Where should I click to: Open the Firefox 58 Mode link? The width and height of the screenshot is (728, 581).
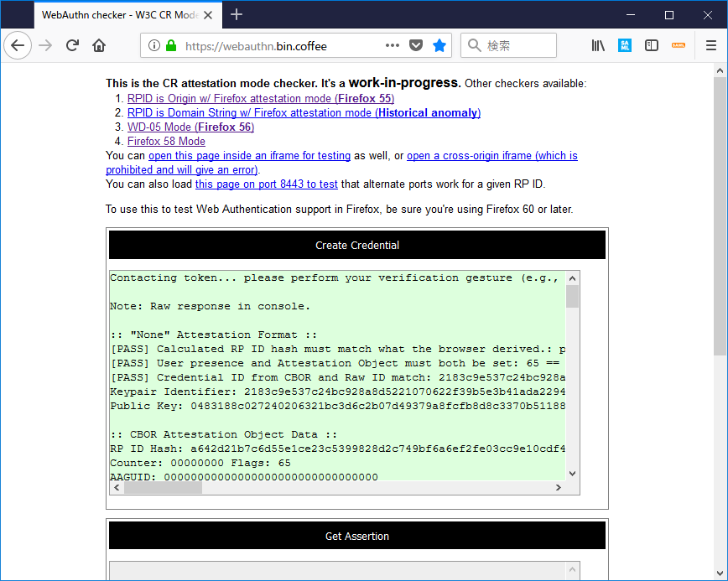tap(166, 142)
